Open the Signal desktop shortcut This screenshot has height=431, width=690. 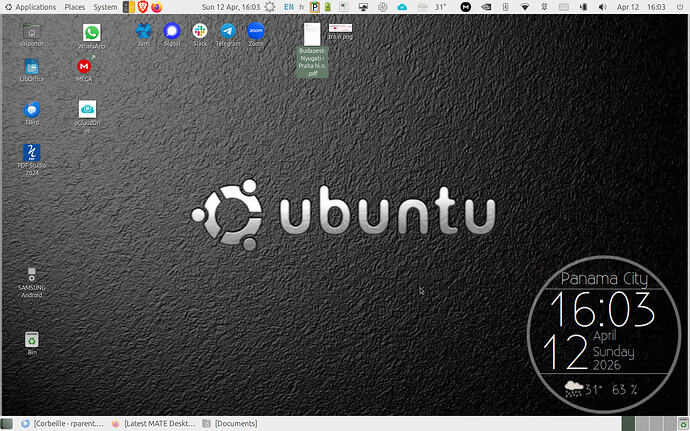[172, 34]
